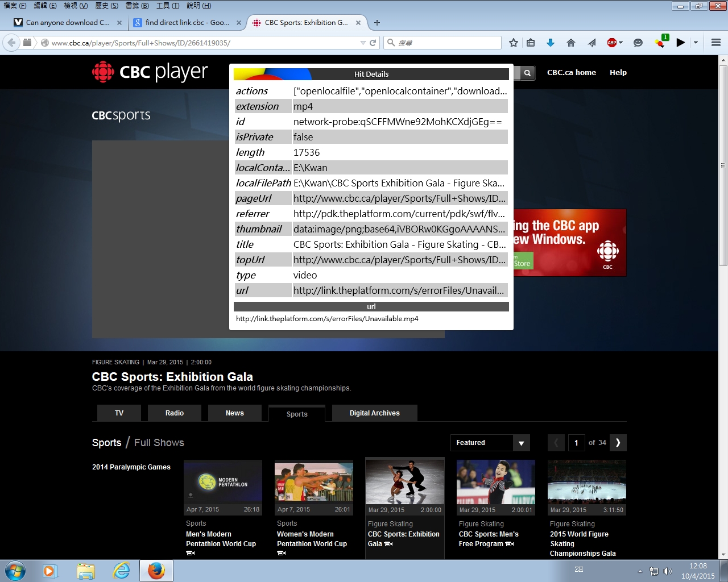The height and width of the screenshot is (582, 728).
Task: Open the Firefox hamburger menu
Action: (716, 43)
